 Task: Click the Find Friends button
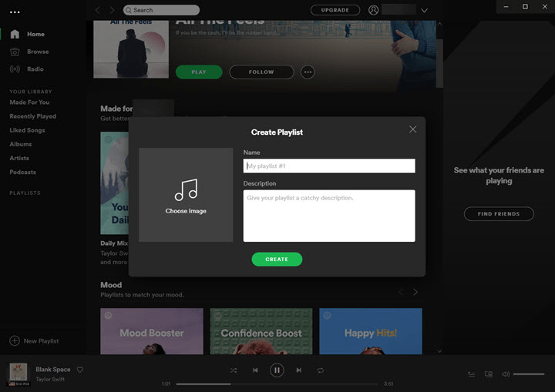coord(499,213)
